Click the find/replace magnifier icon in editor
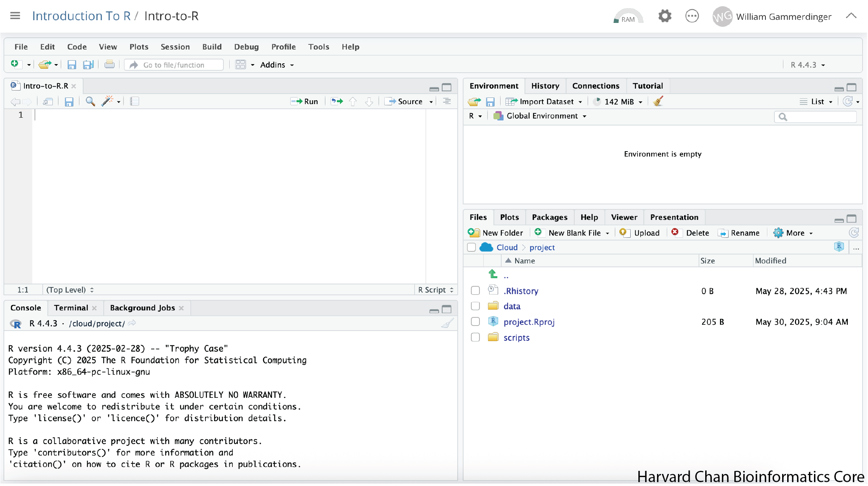Viewport: 868px width, 486px height. pyautogui.click(x=90, y=102)
